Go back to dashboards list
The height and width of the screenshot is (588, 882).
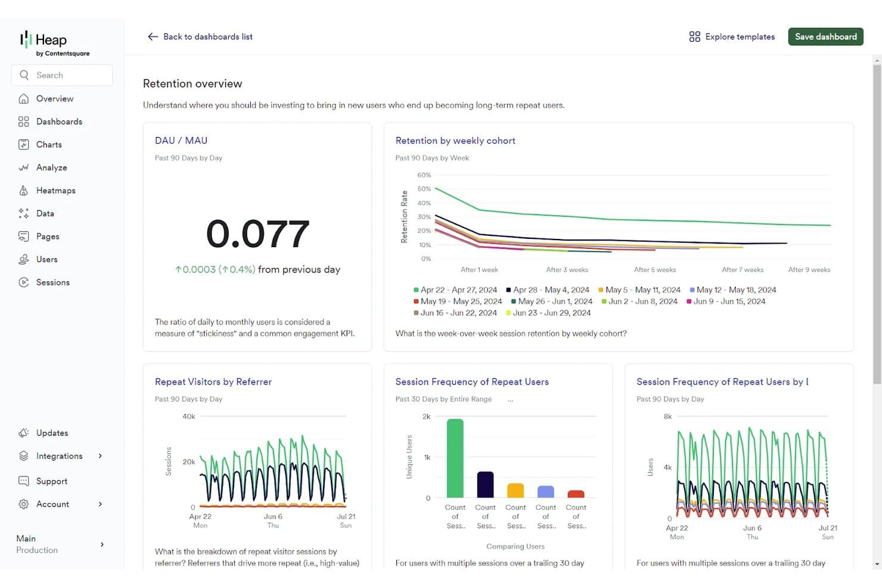tap(200, 37)
